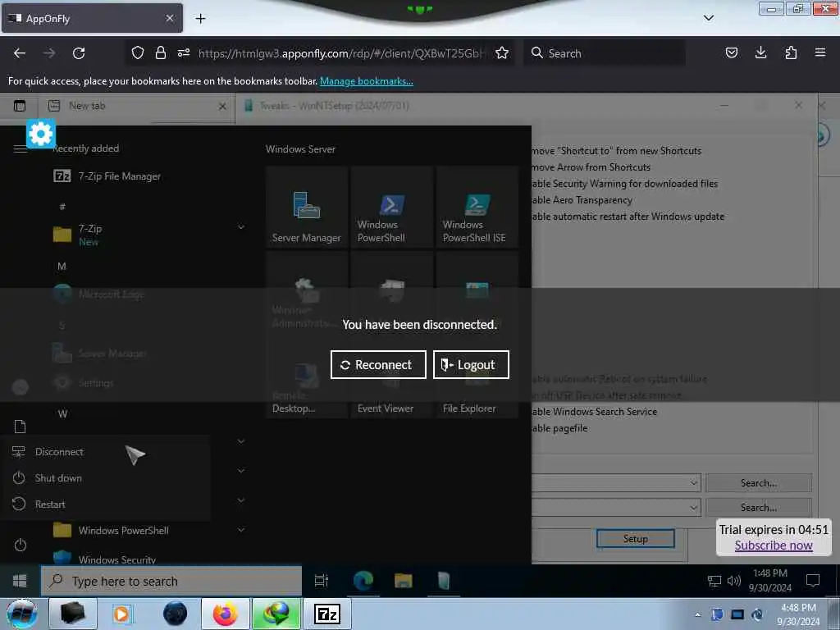Viewport: 840px width, 630px height.
Task: Click the tracking protection shield icon
Action: (x=138, y=53)
